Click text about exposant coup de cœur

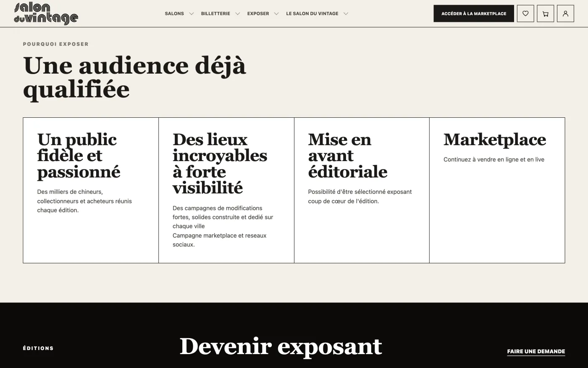360,196
